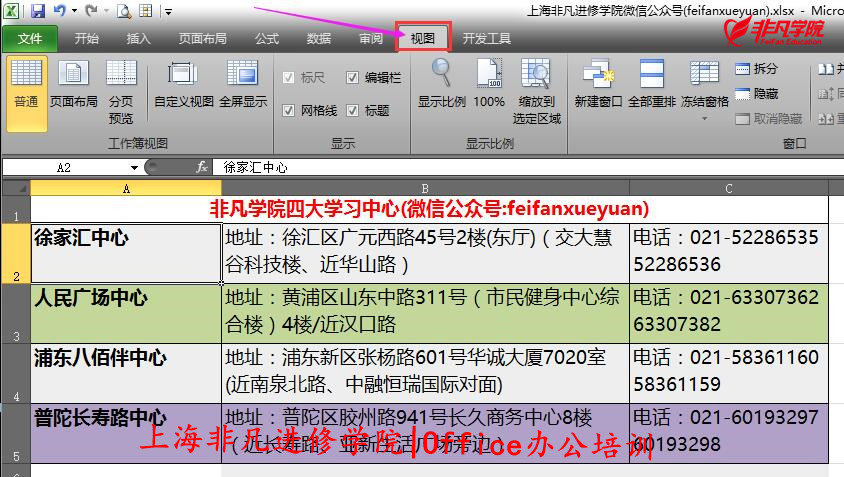Select the title cell 非凡学院四大学习中心
This screenshot has height=477, width=844.
tap(430, 209)
